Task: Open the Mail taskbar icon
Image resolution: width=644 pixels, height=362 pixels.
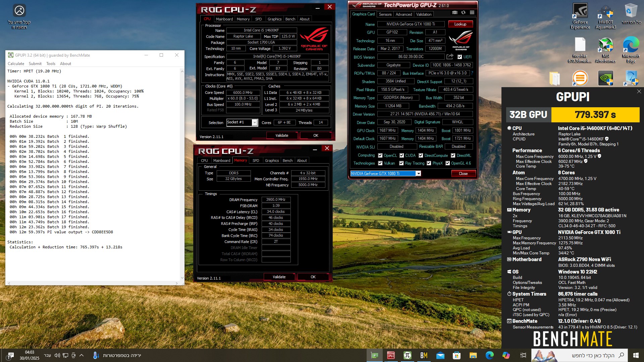Action: point(440,355)
